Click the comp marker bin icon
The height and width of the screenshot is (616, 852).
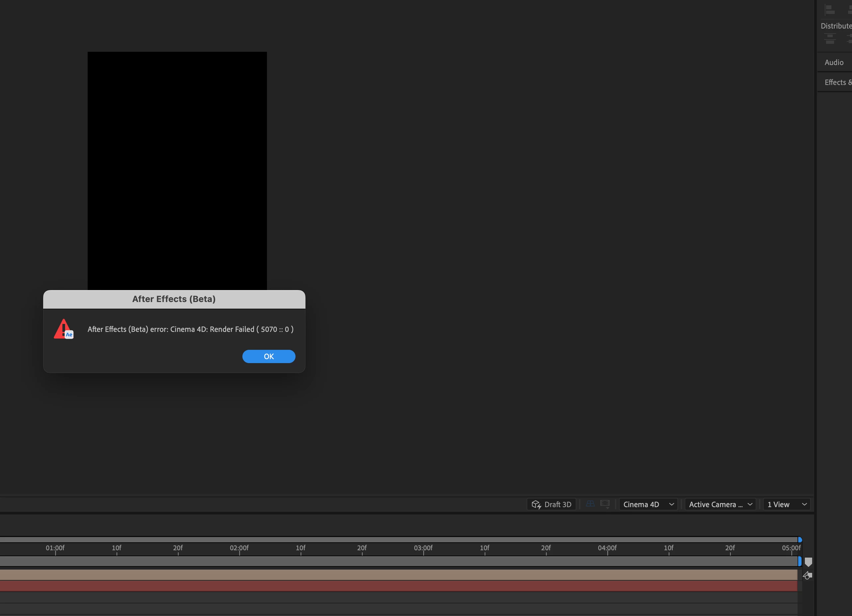pyautogui.click(x=809, y=562)
